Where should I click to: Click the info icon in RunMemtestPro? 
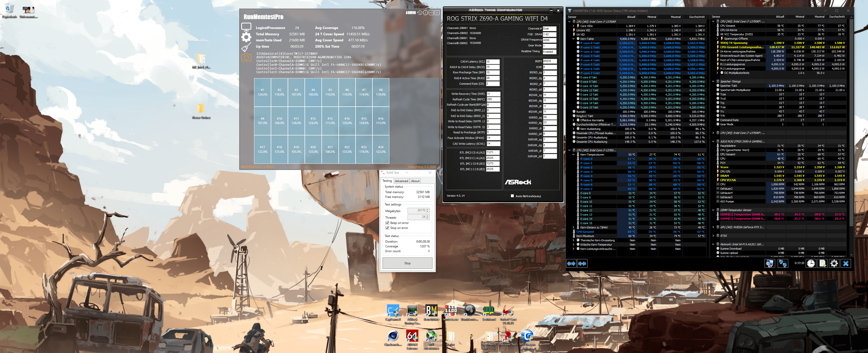[x=425, y=13]
